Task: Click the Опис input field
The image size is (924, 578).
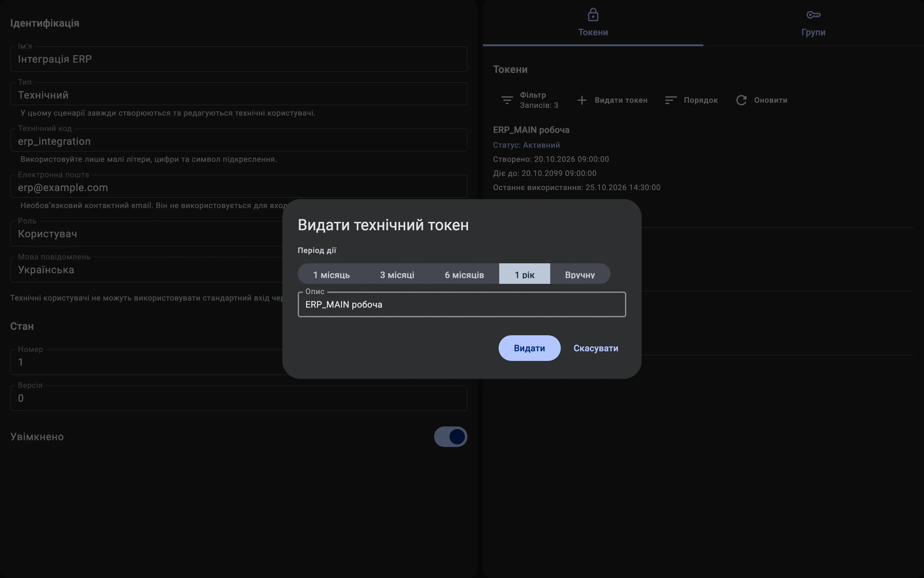Action: [462, 304]
